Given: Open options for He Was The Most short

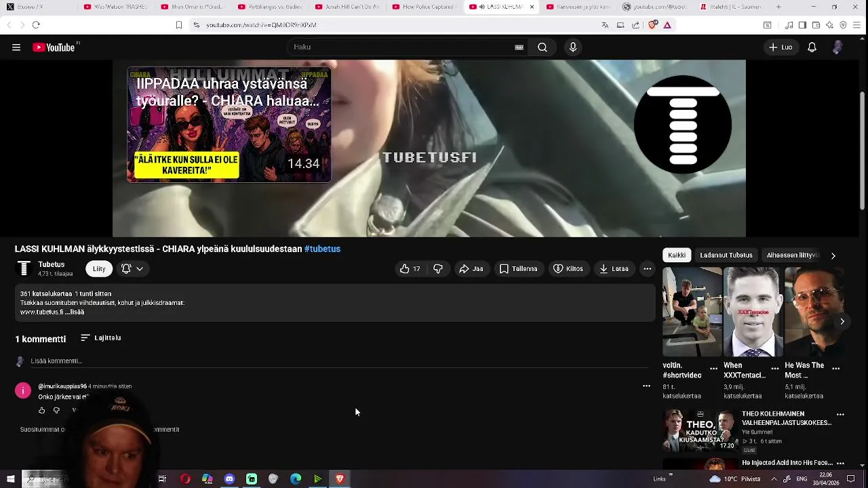Looking at the screenshot, I should tap(836, 369).
